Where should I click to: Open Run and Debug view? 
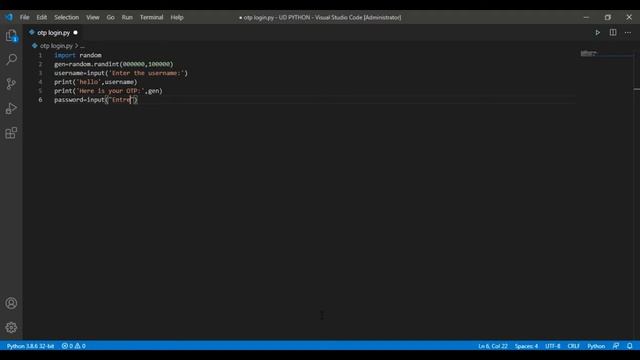(x=11, y=108)
